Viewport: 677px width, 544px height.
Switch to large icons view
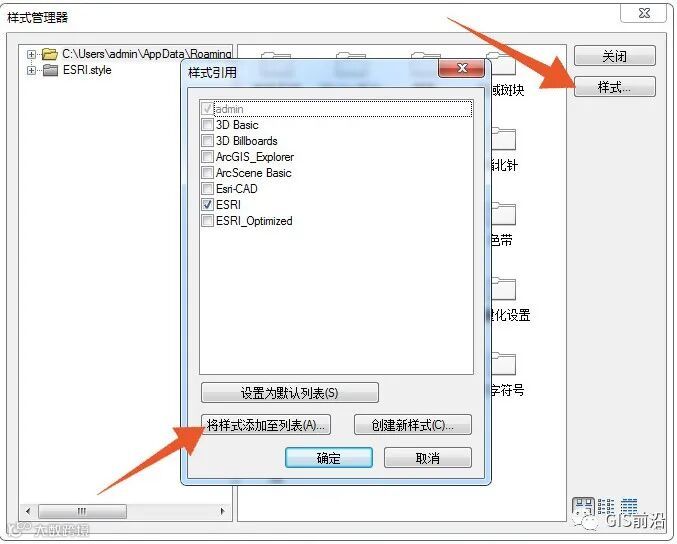(583, 506)
